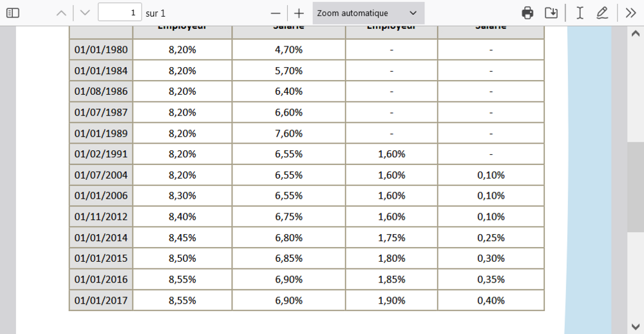Viewport: 644px width, 334px height.
Task: Click the scrollbar down arrow
Action: [x=636, y=326]
